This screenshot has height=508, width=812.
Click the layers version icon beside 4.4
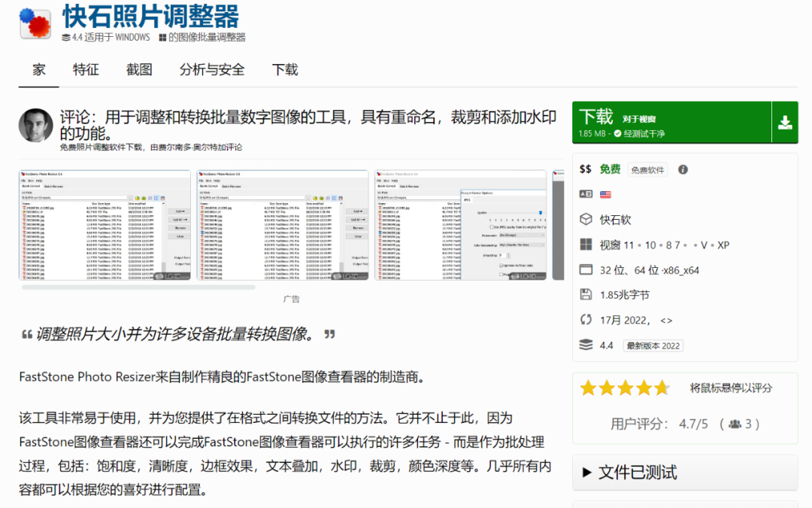tap(586, 345)
